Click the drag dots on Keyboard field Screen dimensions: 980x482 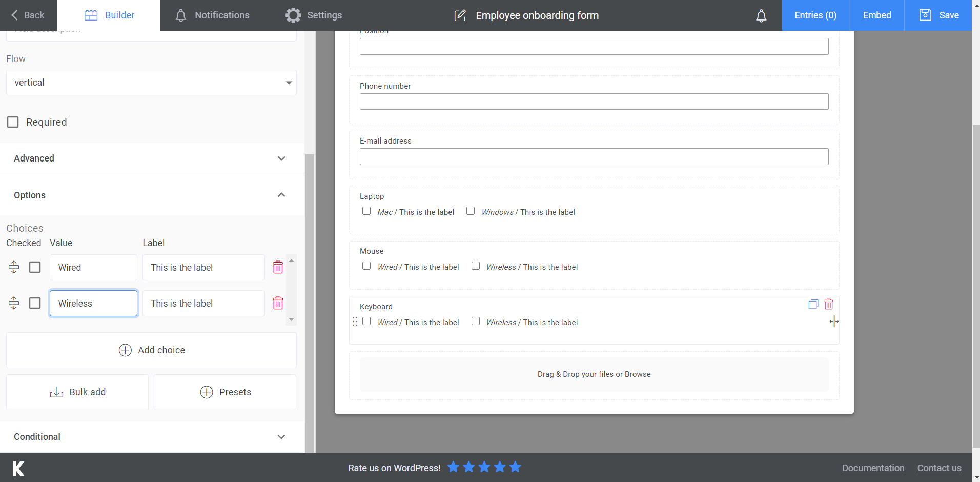(x=355, y=322)
